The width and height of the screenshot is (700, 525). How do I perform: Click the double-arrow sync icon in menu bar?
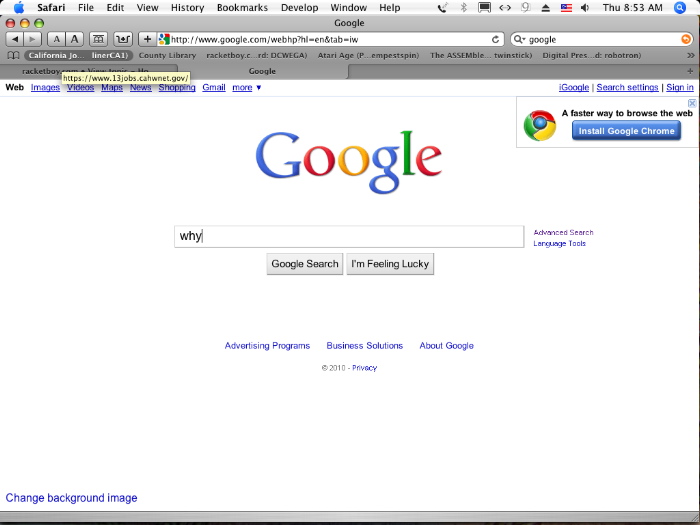(505, 8)
